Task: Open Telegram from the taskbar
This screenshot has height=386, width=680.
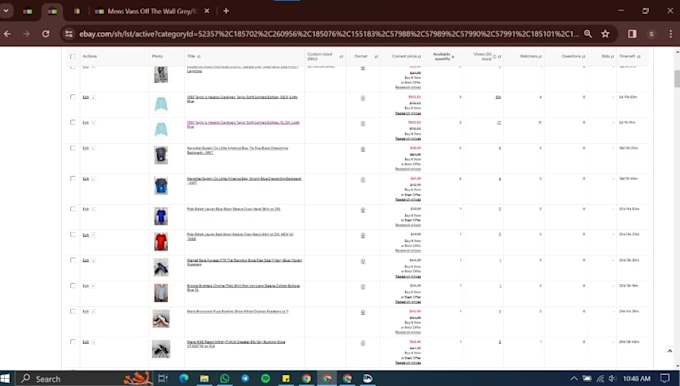Action: click(245, 378)
